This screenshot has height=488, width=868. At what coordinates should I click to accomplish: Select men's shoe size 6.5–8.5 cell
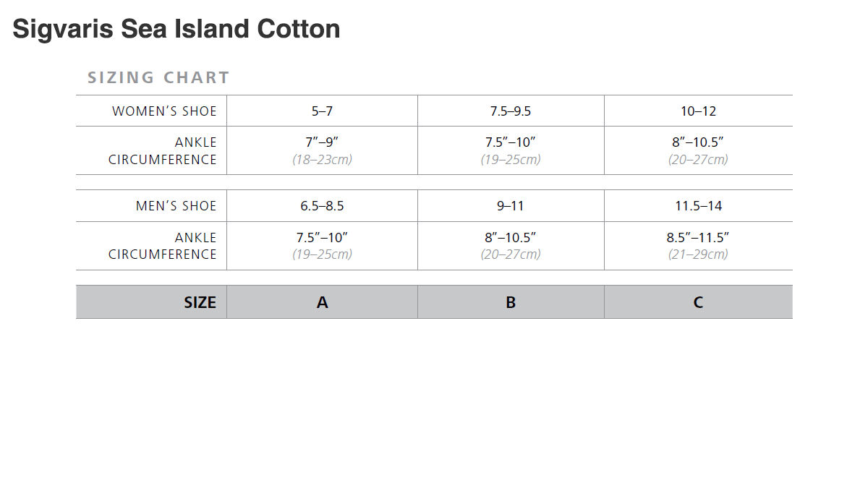322,206
